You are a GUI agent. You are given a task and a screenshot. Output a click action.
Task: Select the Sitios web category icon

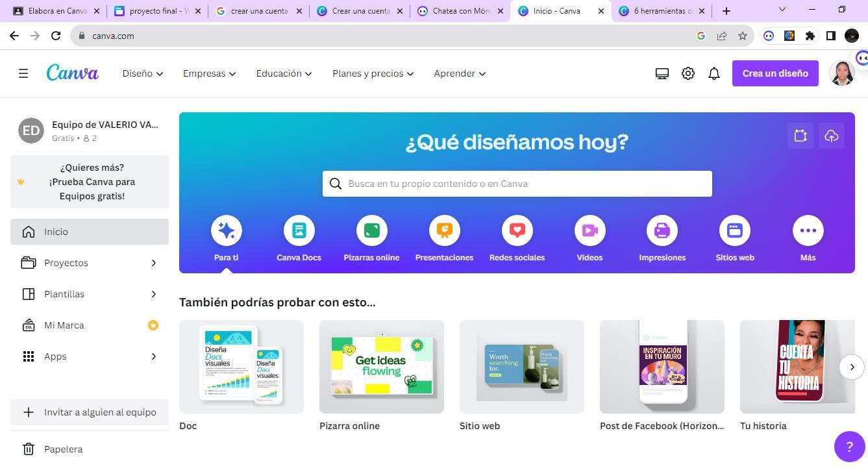[x=735, y=230]
